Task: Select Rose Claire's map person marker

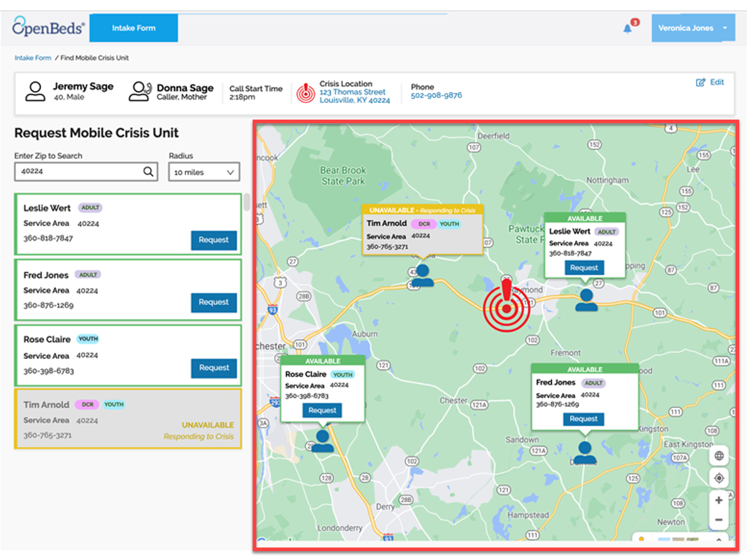Action: click(323, 440)
